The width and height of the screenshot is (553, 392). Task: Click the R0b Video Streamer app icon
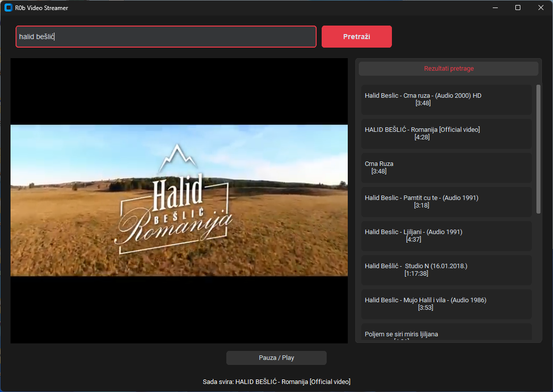coord(9,8)
